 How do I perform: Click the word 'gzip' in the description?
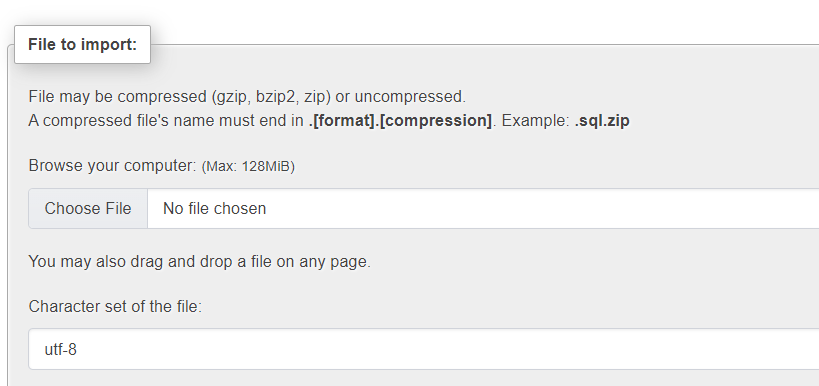click(231, 97)
